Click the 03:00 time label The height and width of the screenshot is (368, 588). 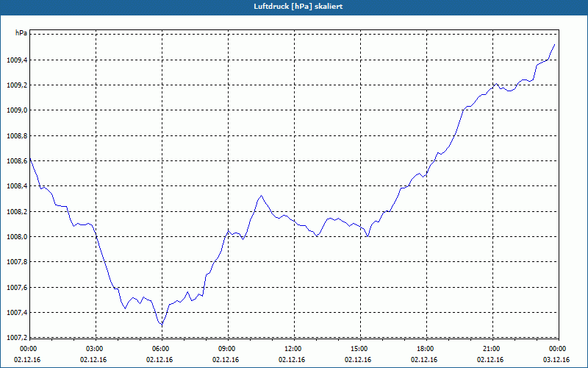pos(95,349)
